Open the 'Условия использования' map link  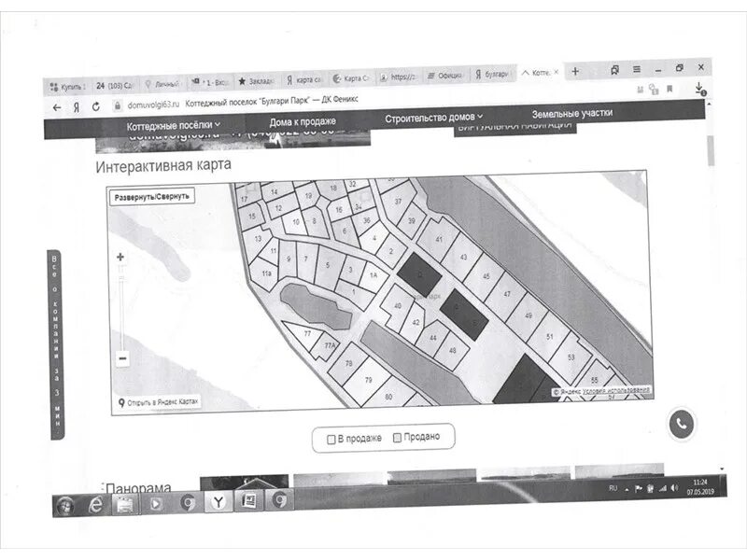pyautogui.click(x=616, y=390)
